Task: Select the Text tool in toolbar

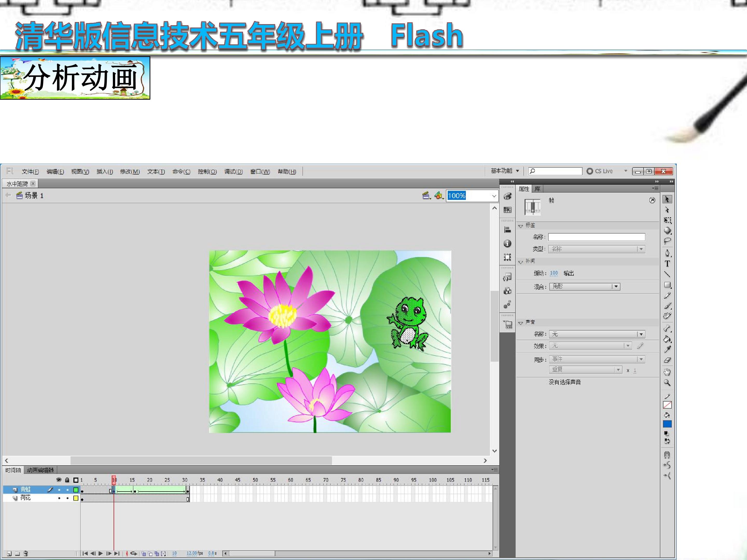Action: (x=667, y=264)
